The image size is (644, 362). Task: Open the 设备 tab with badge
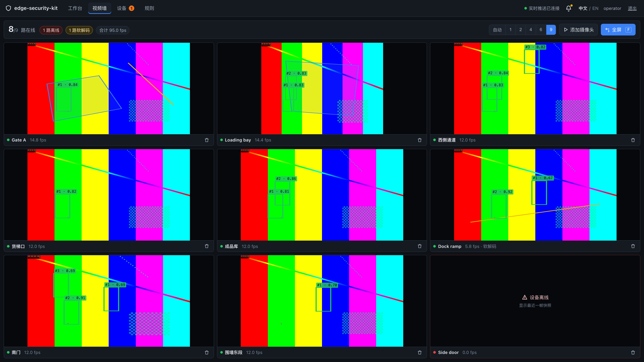[x=126, y=8]
